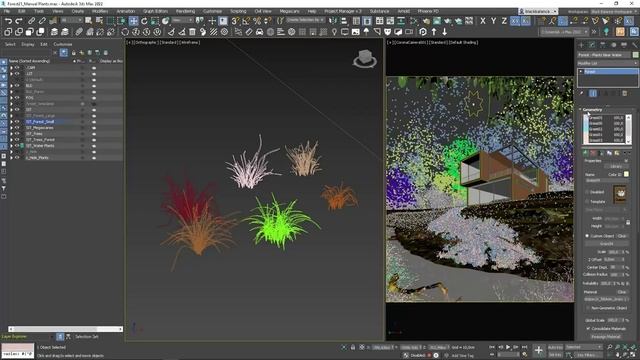Expand the IST_Trees_Forest layer
The height and width of the screenshot is (360, 640).
pos(11,140)
